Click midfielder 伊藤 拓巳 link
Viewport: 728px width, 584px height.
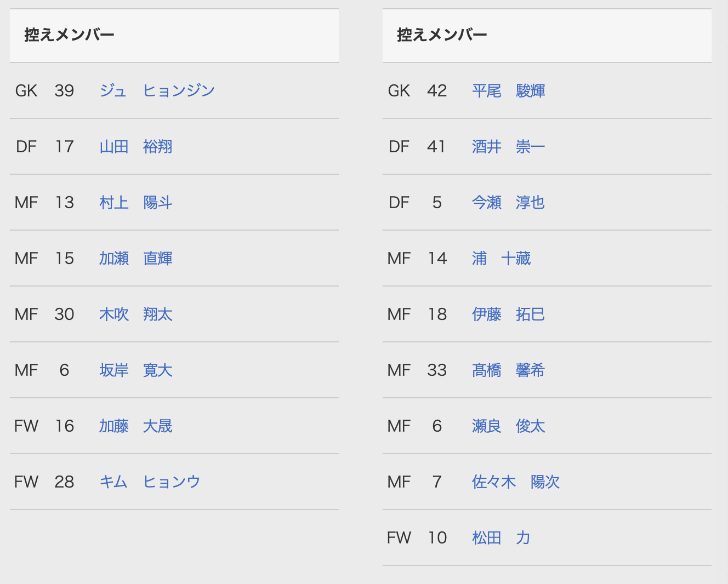508,314
